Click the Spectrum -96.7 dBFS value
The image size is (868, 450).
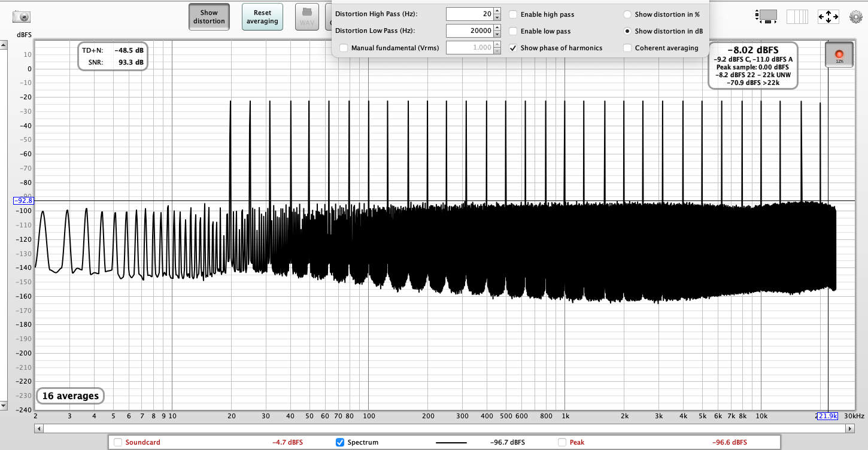[508, 442]
